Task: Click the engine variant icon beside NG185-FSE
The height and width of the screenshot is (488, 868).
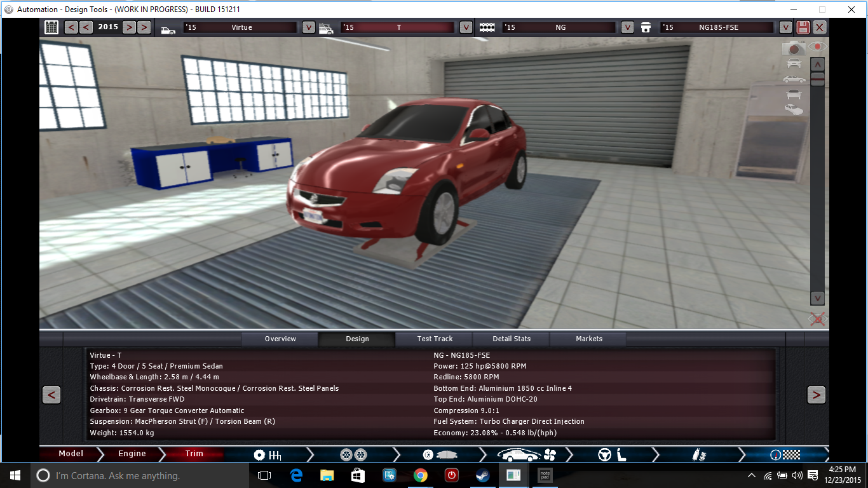Action: click(646, 27)
